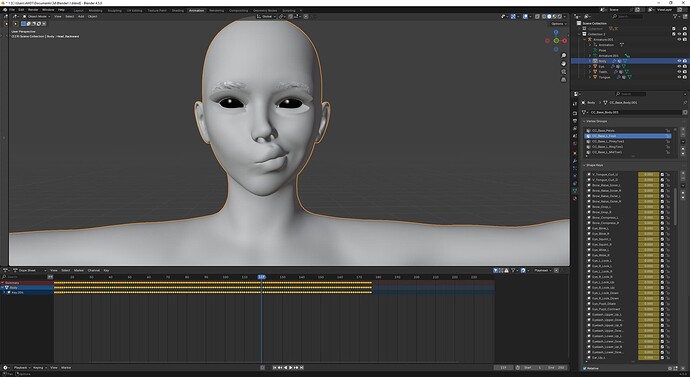Open the Edit menu
Viewport: 690px width, 377px height.
pos(21,10)
